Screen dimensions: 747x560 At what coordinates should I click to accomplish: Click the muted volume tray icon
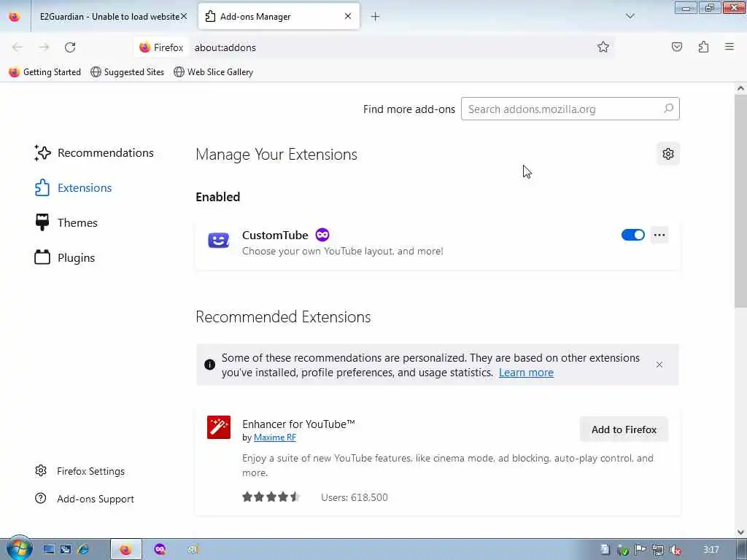coord(675,550)
